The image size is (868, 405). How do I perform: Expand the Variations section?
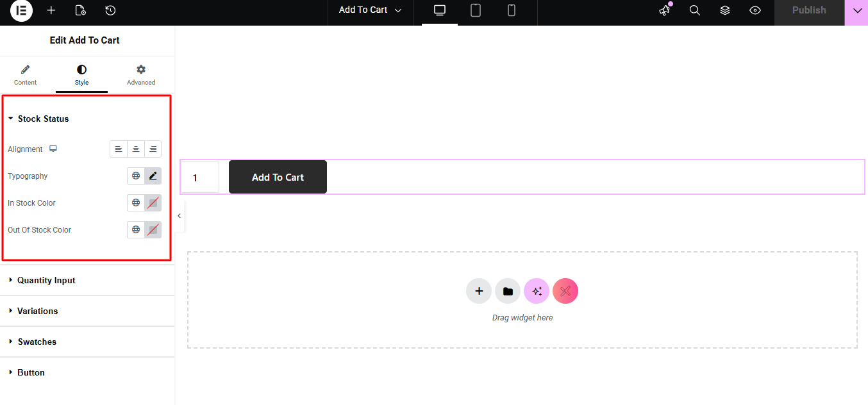[x=37, y=311]
